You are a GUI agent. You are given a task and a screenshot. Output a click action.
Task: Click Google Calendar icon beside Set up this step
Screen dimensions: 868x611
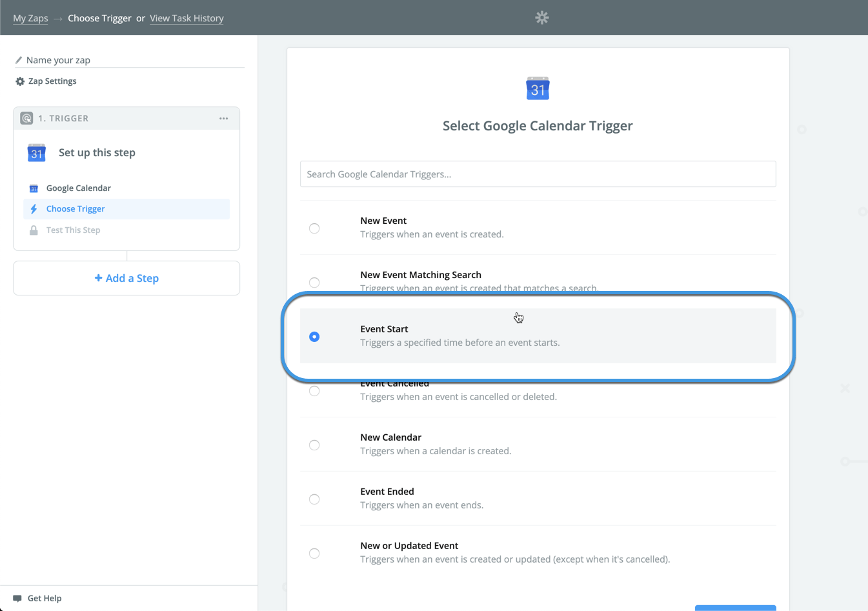coord(37,153)
